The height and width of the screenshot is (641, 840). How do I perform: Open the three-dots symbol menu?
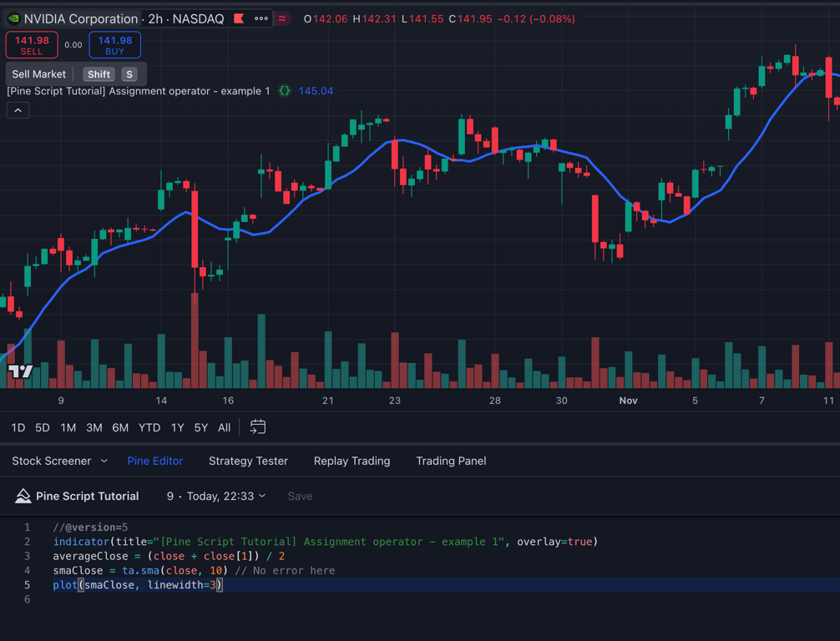(261, 18)
